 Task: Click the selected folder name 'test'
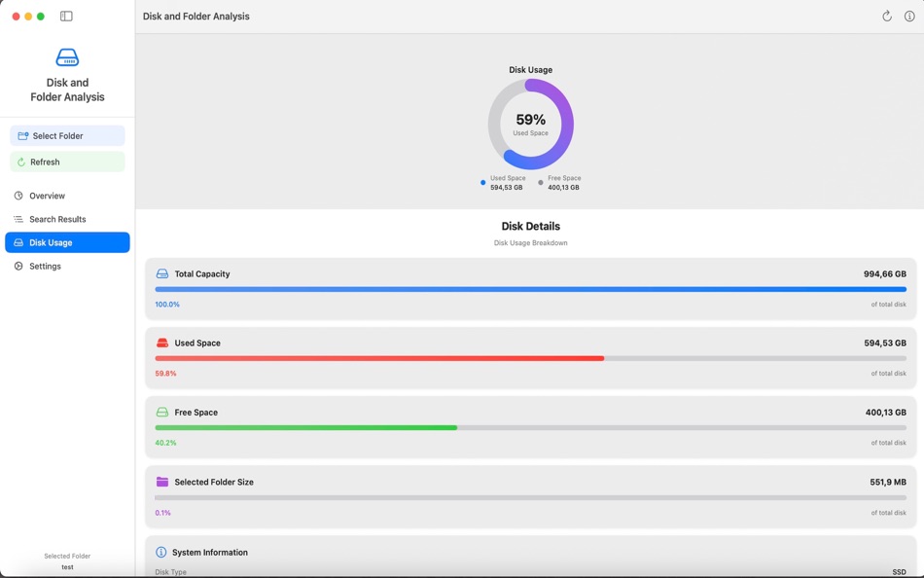coord(66,566)
